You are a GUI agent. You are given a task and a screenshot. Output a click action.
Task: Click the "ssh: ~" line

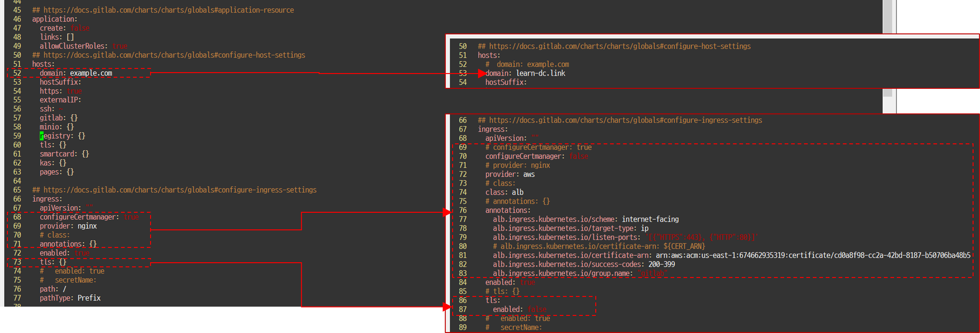(52, 109)
